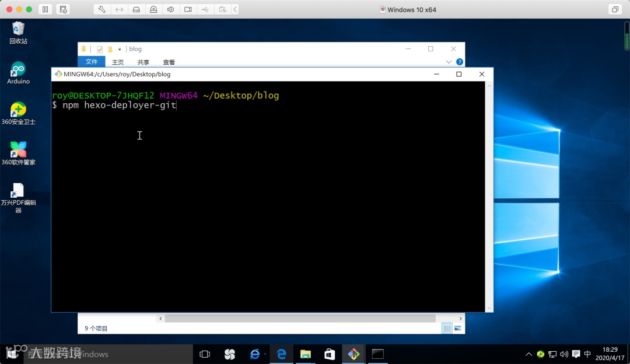Select the Arduino desktop shortcut
The width and height of the screenshot is (630, 364).
(x=18, y=73)
